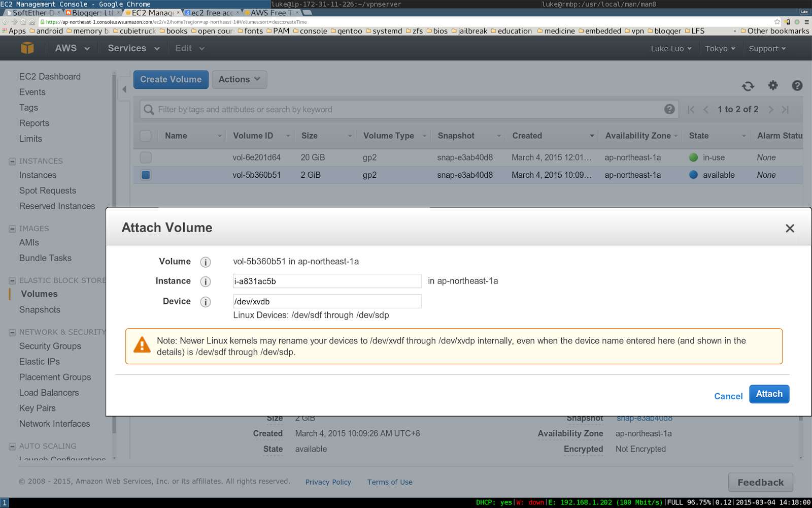Click the help icon inside the filter bar
The image size is (812, 508).
click(669, 109)
